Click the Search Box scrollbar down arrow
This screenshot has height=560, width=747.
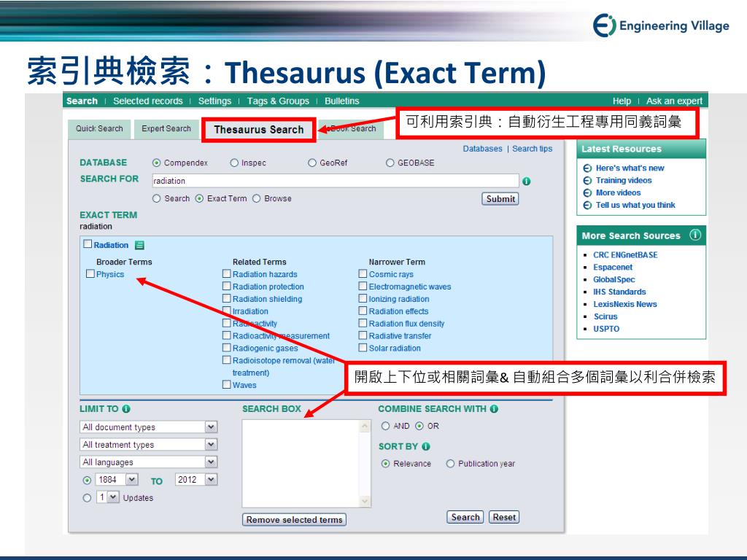(365, 502)
